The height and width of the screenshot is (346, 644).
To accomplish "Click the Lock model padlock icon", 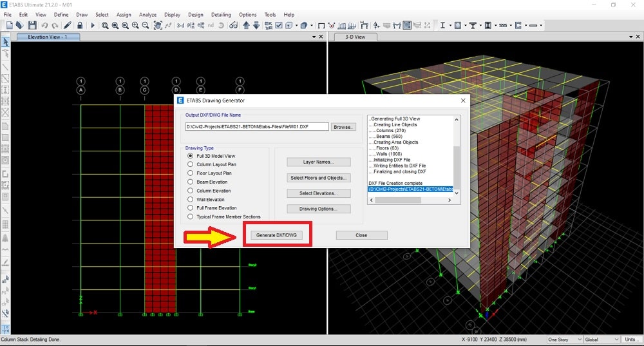I will [x=79, y=26].
